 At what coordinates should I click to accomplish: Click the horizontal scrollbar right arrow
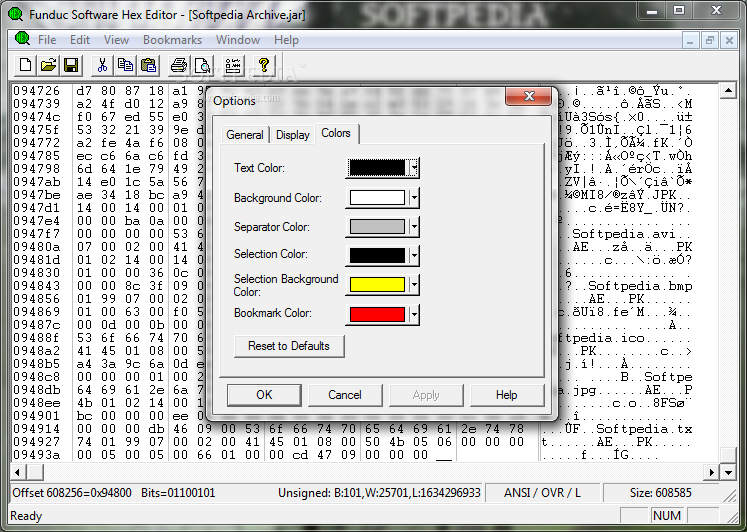711,472
